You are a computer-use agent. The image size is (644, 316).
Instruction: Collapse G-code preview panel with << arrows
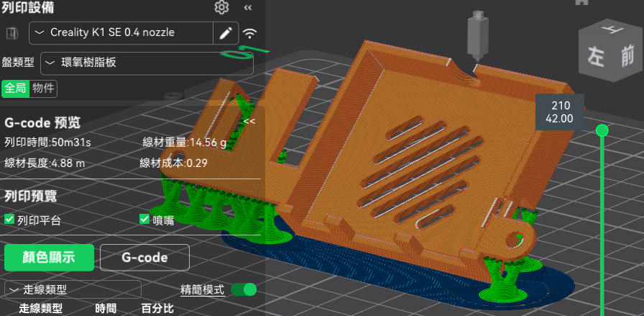pos(249,122)
